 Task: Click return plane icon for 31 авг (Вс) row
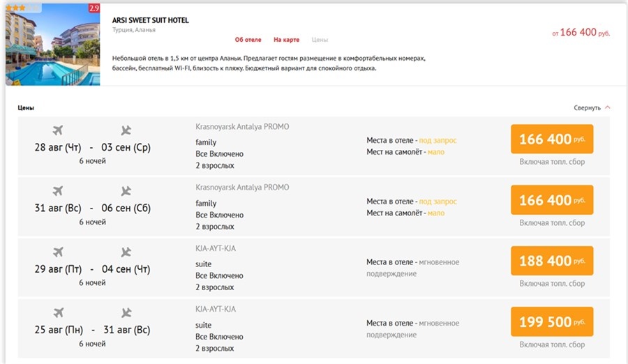[x=126, y=312]
